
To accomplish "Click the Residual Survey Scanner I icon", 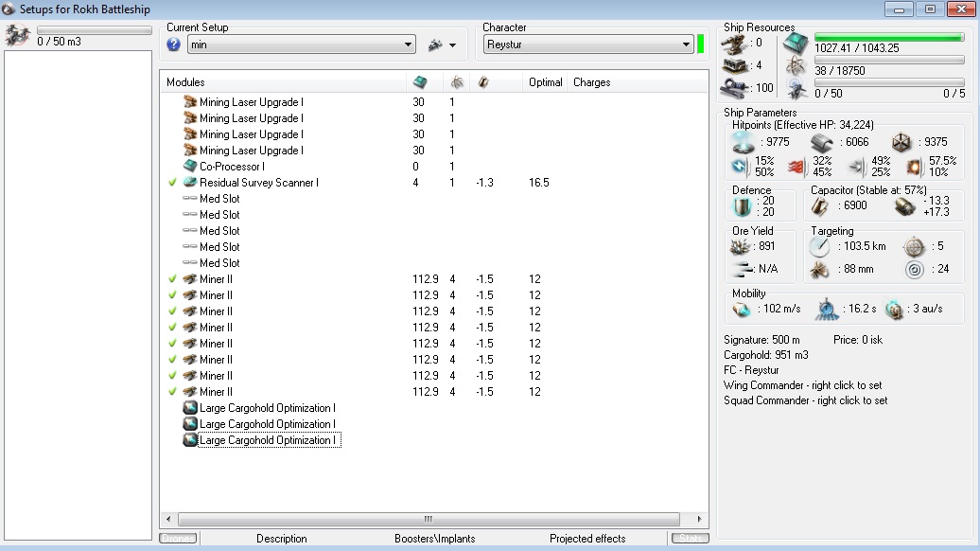I will coord(190,182).
